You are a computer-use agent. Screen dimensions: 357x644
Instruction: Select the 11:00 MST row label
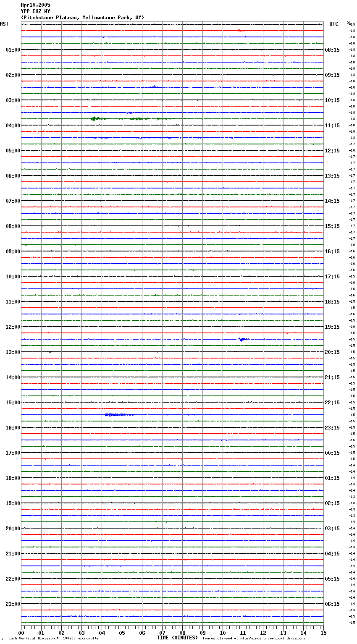13,302
